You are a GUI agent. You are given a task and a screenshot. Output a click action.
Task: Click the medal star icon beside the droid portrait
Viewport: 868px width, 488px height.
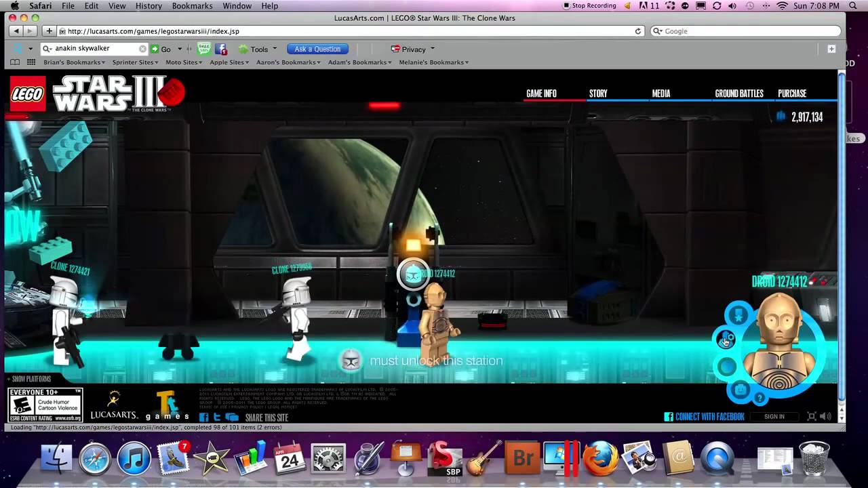738,314
